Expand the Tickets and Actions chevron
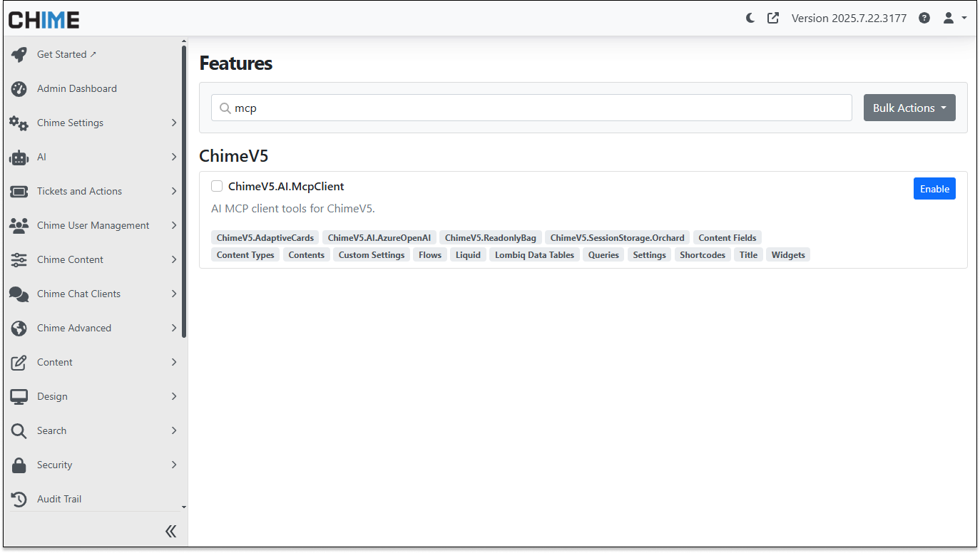The width and height of the screenshot is (980, 553). 174,191
